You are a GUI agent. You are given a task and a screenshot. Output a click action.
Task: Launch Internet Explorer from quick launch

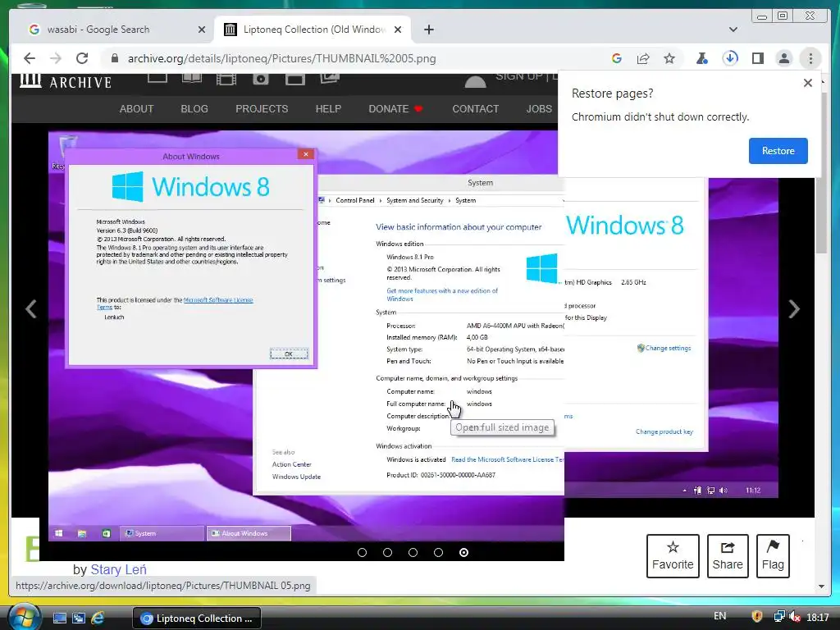pos(98,619)
